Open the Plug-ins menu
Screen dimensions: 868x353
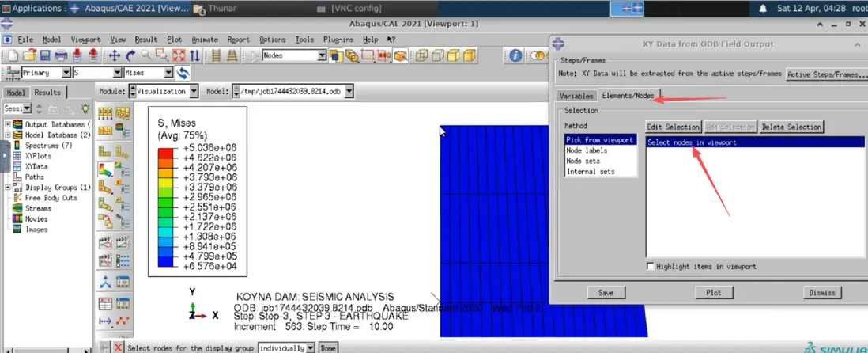(x=340, y=40)
